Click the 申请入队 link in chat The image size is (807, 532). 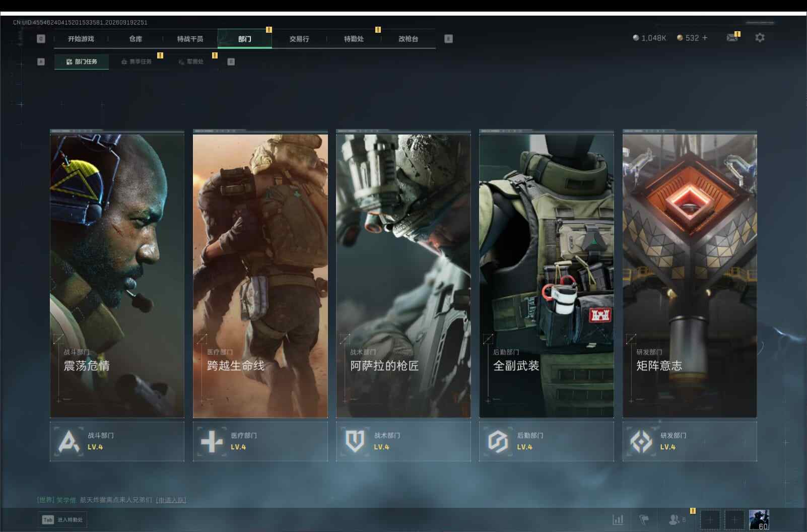[x=171, y=500]
